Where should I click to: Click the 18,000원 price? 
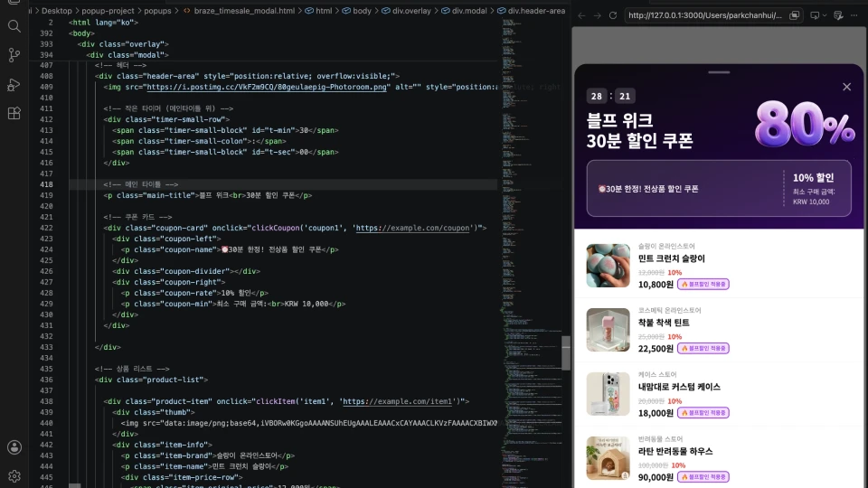(656, 413)
